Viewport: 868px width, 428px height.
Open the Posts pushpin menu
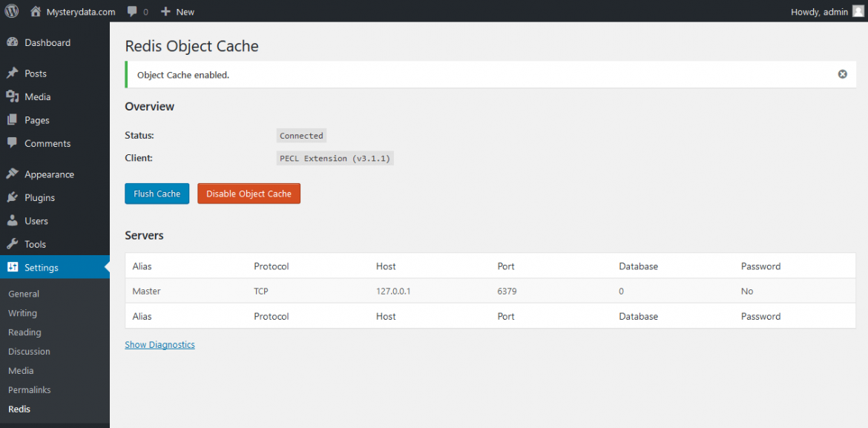pos(35,73)
